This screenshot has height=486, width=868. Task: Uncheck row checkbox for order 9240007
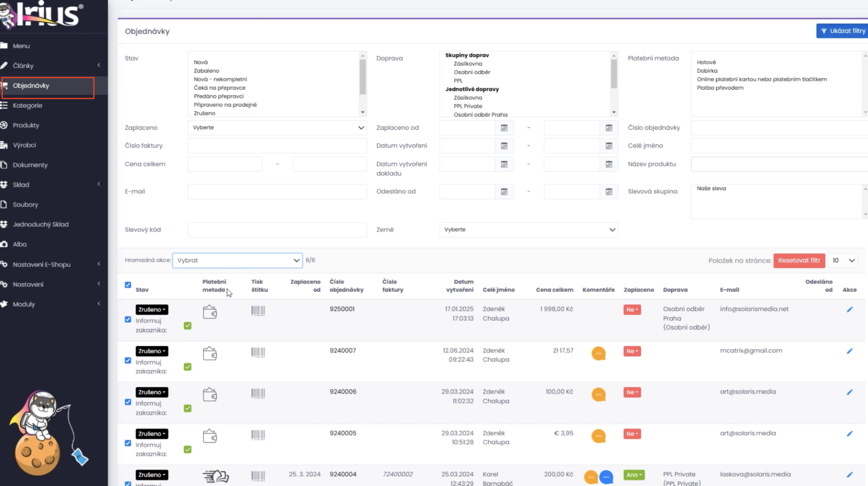[x=128, y=361]
